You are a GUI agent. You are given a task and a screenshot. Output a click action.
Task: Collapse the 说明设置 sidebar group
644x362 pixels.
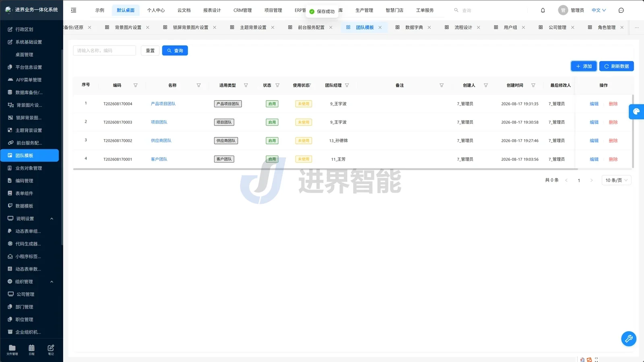[52, 218]
